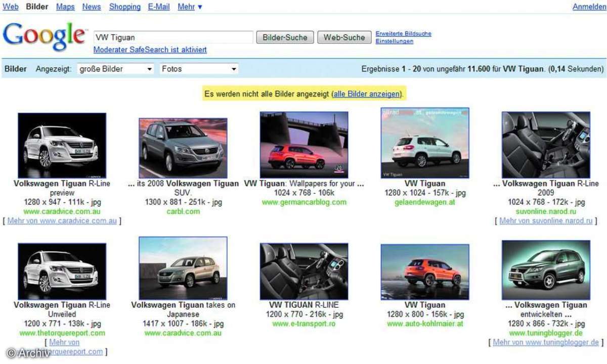Click www.thetorquereport.com source text
Image resolution: width=607 pixels, height=364 pixels.
[62, 333]
